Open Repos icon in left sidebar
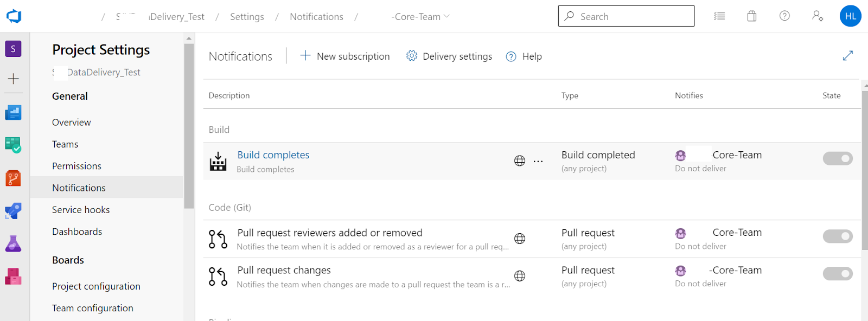The image size is (868, 321). (x=13, y=178)
